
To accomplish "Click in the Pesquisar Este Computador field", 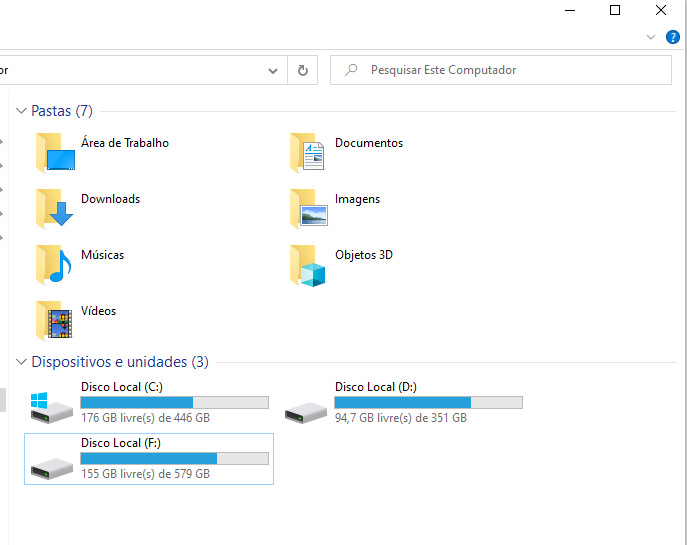I will (x=501, y=70).
